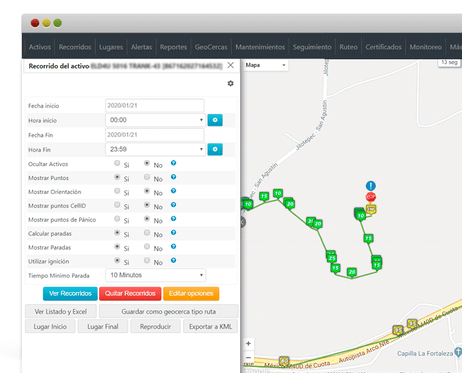The width and height of the screenshot is (462, 373).
Task: Click the red stop marker on map
Action: [371, 197]
